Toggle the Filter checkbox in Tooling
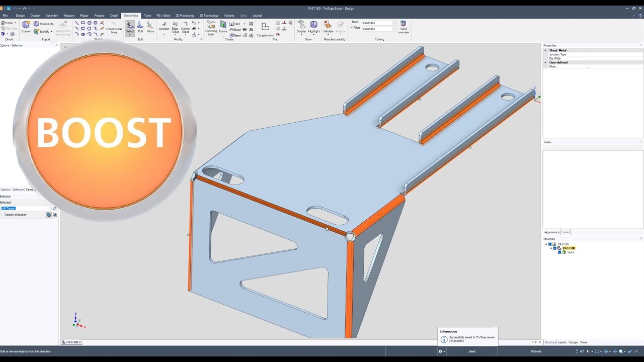Image resolution: width=644 pixels, height=362 pixels. (x=352, y=28)
